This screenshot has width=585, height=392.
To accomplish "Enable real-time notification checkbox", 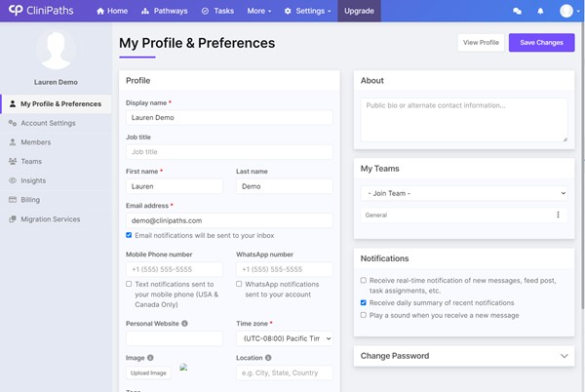I will click(364, 281).
